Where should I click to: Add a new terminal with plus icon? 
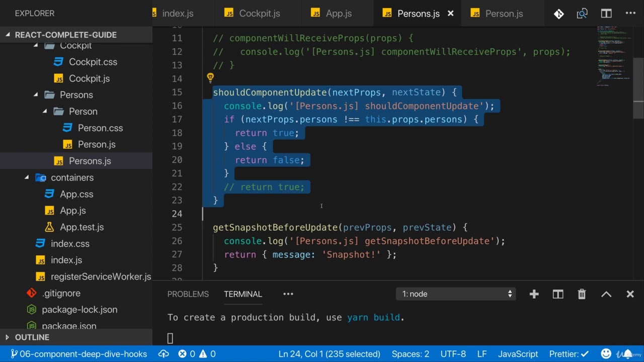534,294
